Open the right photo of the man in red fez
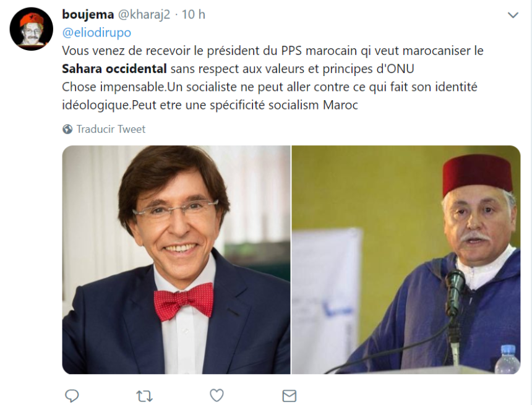The height and width of the screenshot is (405, 532). pos(405,260)
